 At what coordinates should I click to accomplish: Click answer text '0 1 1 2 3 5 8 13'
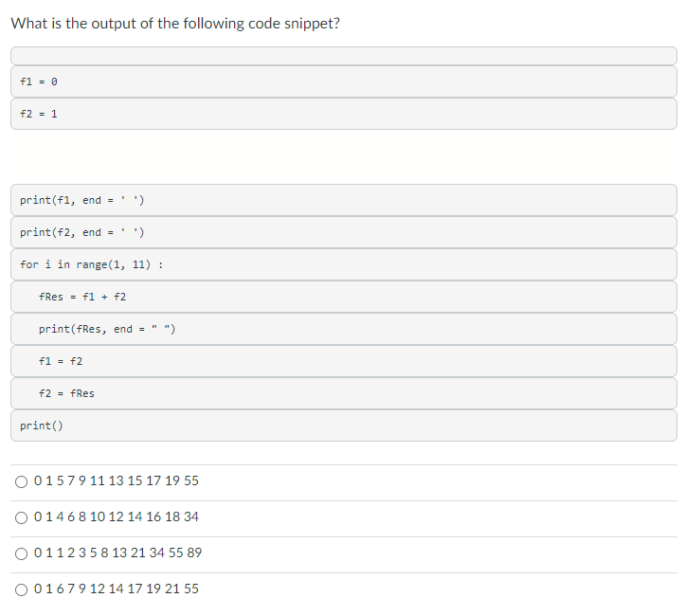117,553
